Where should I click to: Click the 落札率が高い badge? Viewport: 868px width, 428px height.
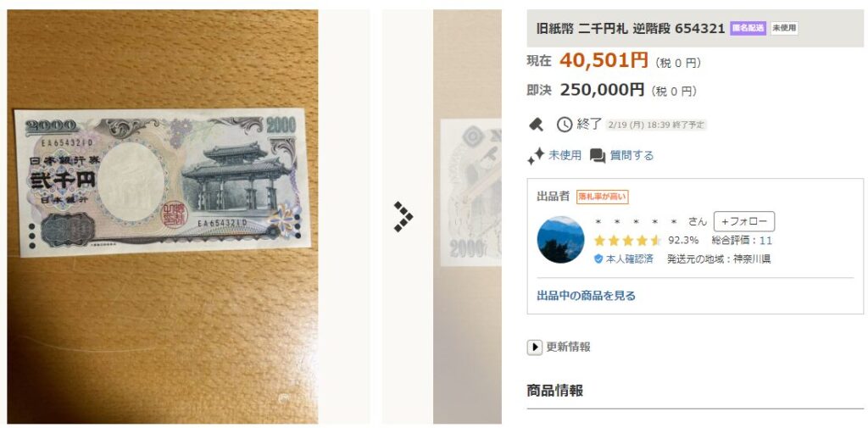603,197
